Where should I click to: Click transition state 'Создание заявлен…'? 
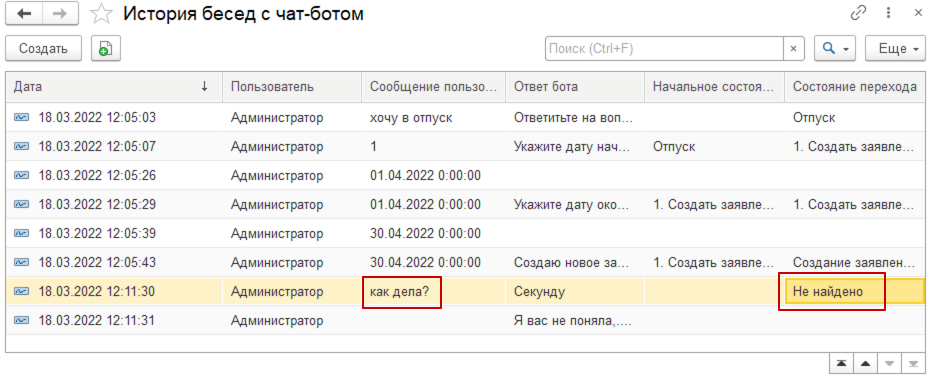click(854, 262)
